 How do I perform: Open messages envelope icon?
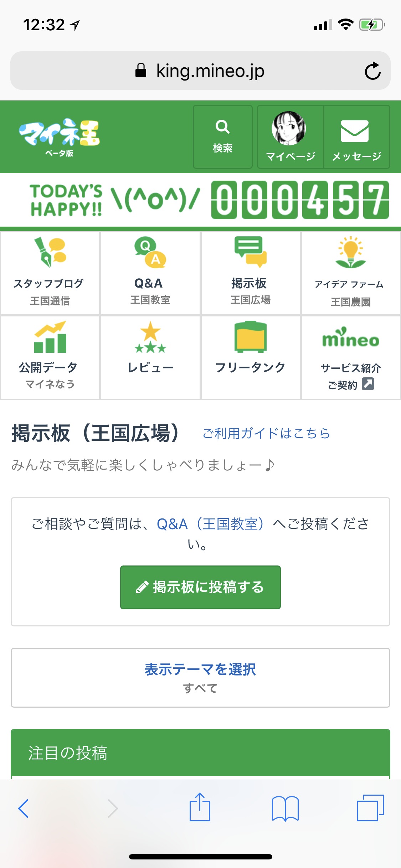(355, 130)
